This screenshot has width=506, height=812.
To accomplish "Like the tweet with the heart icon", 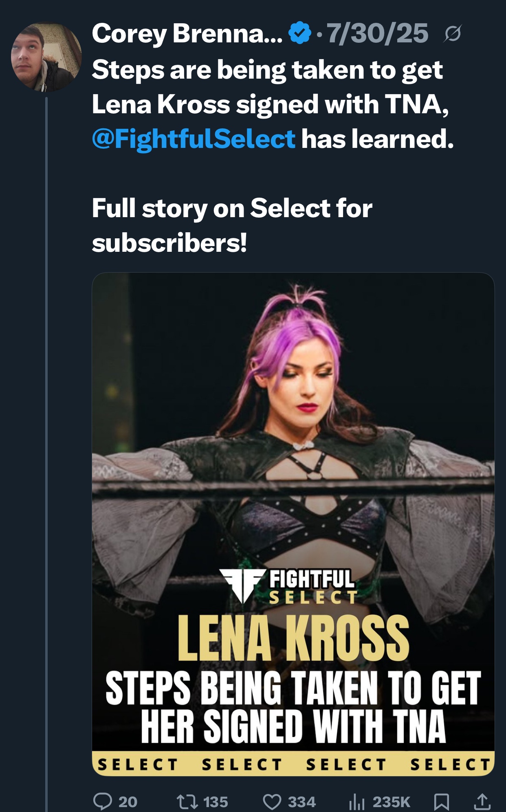I will tap(272, 802).
